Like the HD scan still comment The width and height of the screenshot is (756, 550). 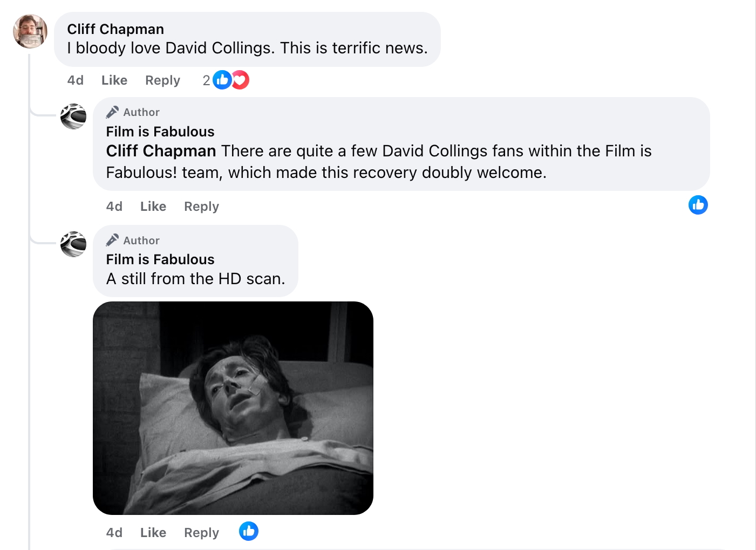tap(153, 533)
